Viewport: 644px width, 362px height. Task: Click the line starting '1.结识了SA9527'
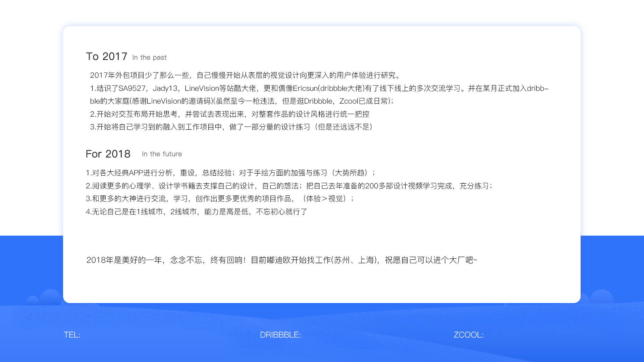[319, 88]
